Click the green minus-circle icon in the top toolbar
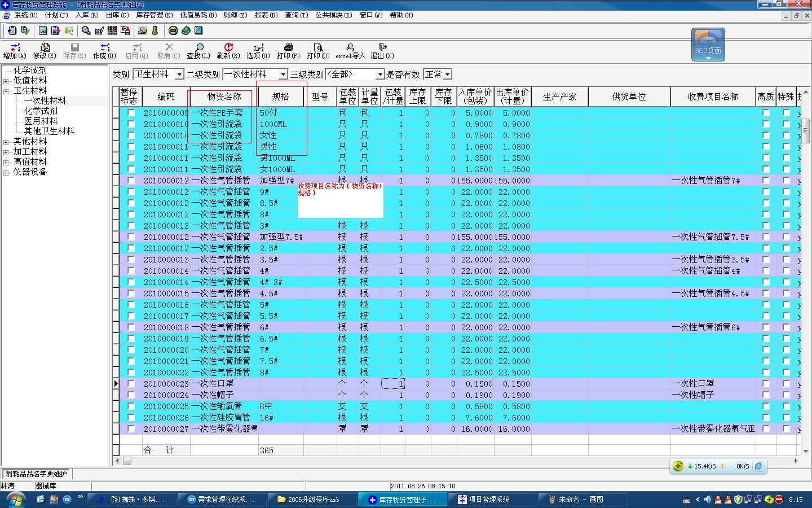The height and width of the screenshot is (508, 812). click(173, 30)
